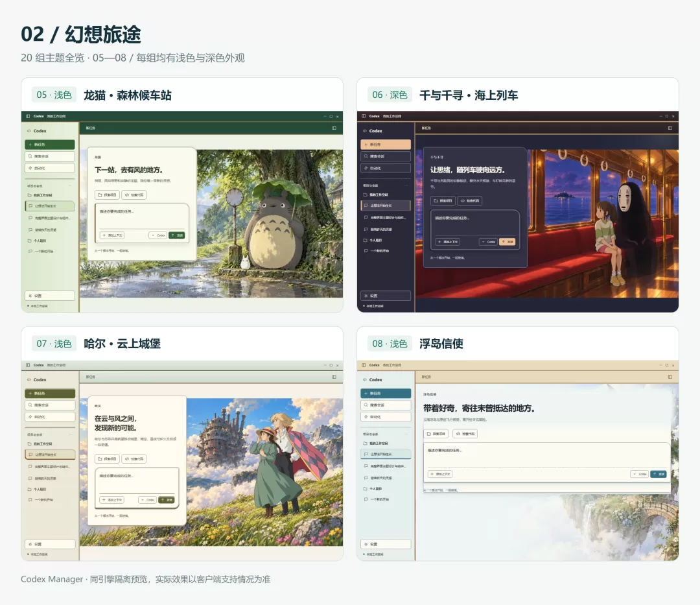This screenshot has width=700, height=605.
Task: Collapse project section dots in preview 05 sidebar
Action: click(70, 185)
